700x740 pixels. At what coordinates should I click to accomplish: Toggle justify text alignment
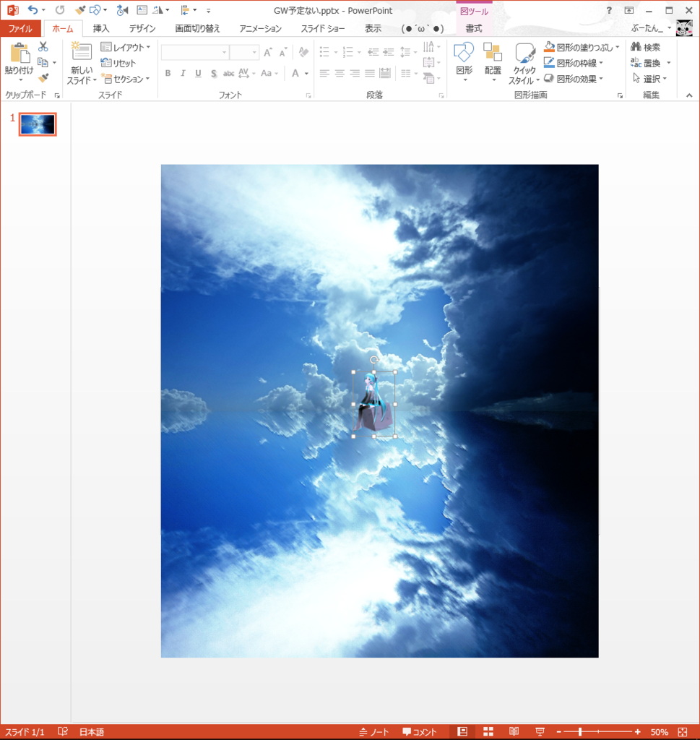pyautogui.click(x=370, y=73)
